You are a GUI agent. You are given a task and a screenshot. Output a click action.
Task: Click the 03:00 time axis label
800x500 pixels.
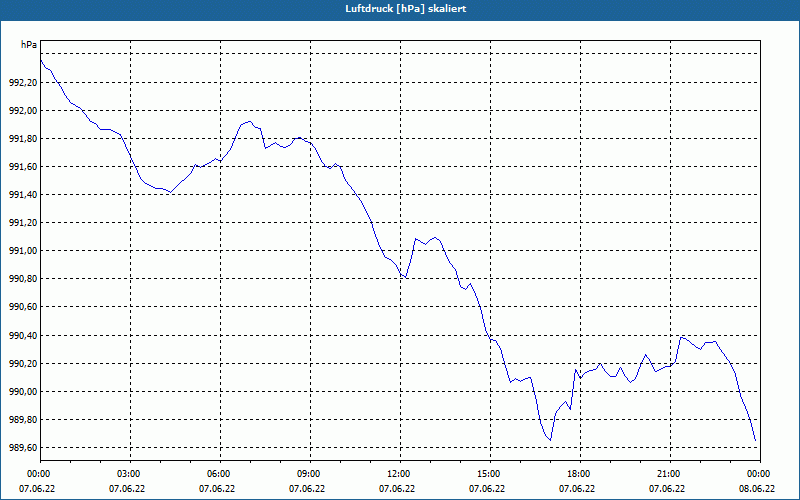130,474
